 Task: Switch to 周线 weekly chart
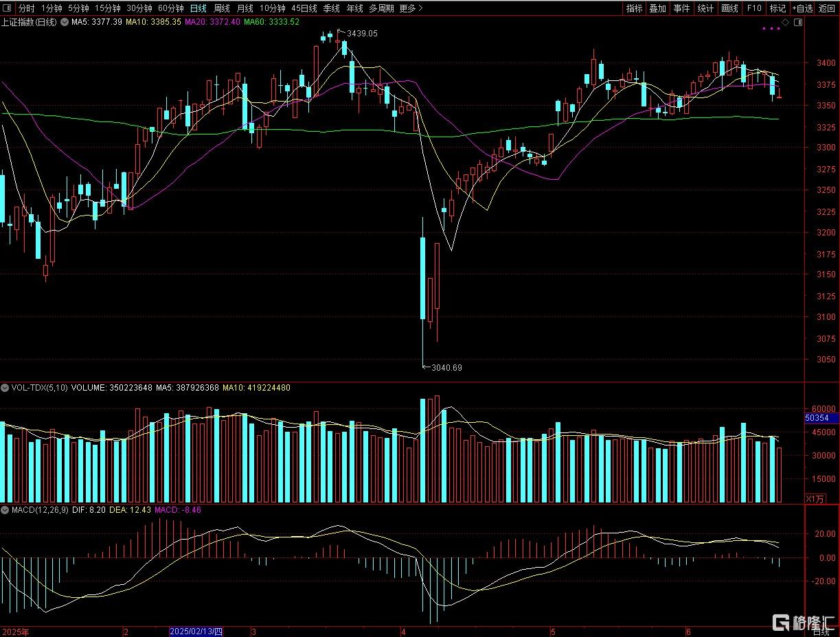point(222,8)
